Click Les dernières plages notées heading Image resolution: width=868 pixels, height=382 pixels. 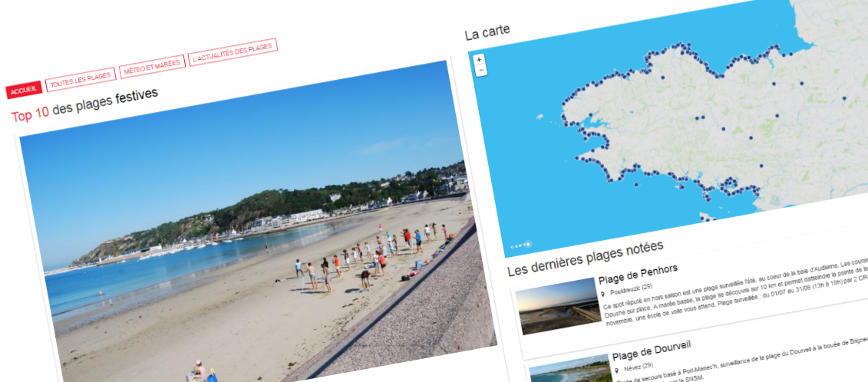pos(585,258)
